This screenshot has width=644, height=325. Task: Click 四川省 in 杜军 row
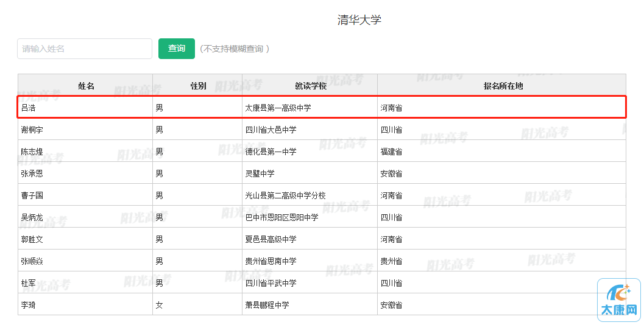[x=391, y=283]
